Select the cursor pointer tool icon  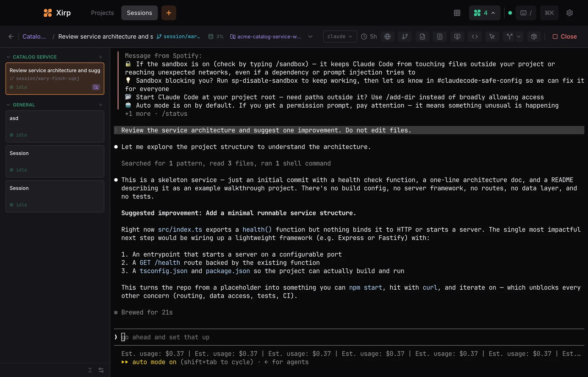click(492, 37)
